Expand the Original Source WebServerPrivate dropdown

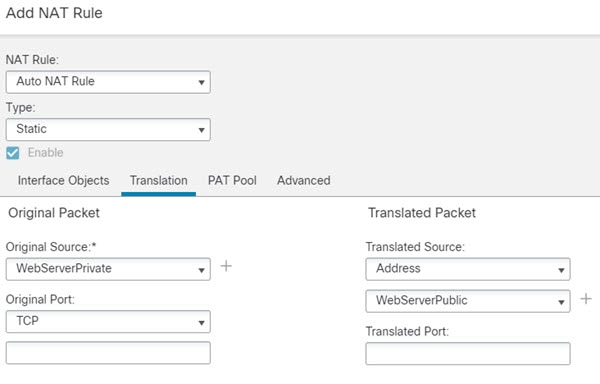pos(108,269)
